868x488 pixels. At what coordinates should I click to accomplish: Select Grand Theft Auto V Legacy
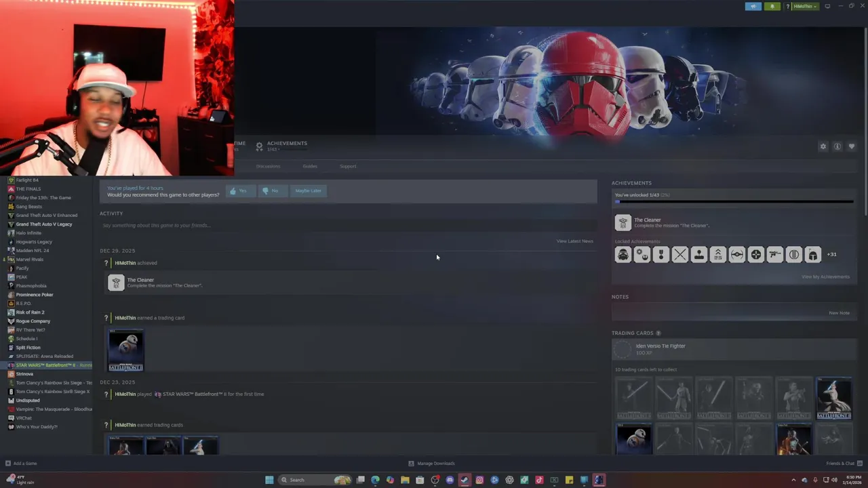[x=43, y=224]
